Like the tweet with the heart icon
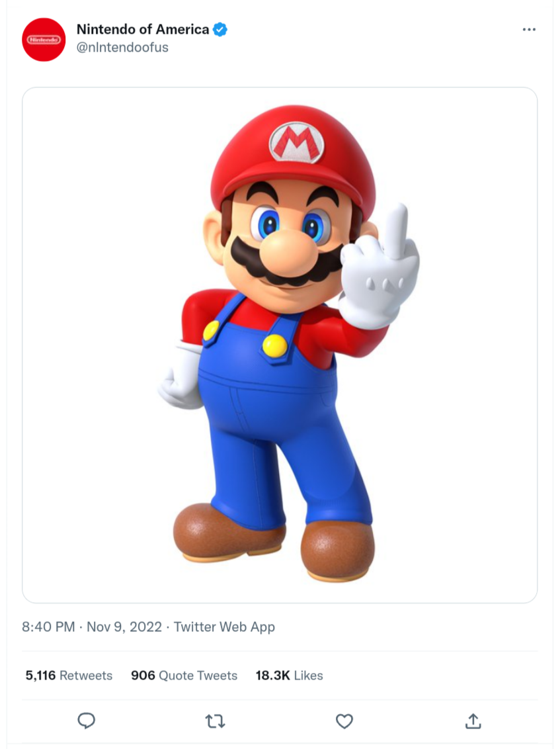 coord(344,721)
